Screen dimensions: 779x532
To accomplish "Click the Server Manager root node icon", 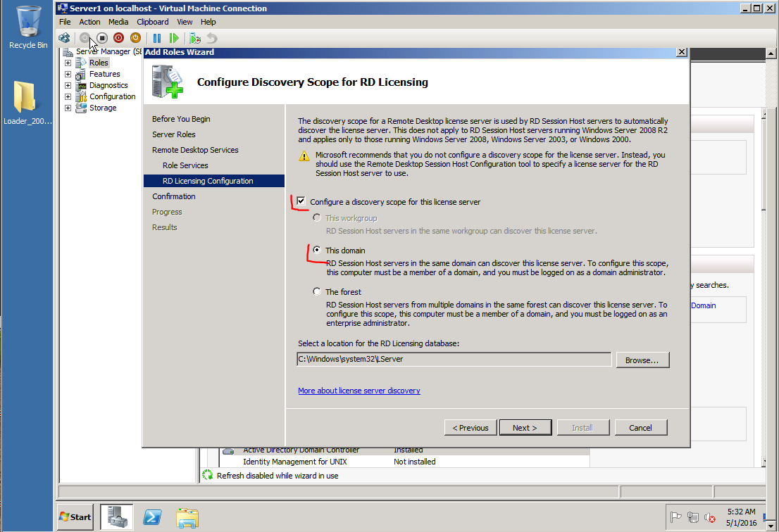I will [x=68, y=51].
